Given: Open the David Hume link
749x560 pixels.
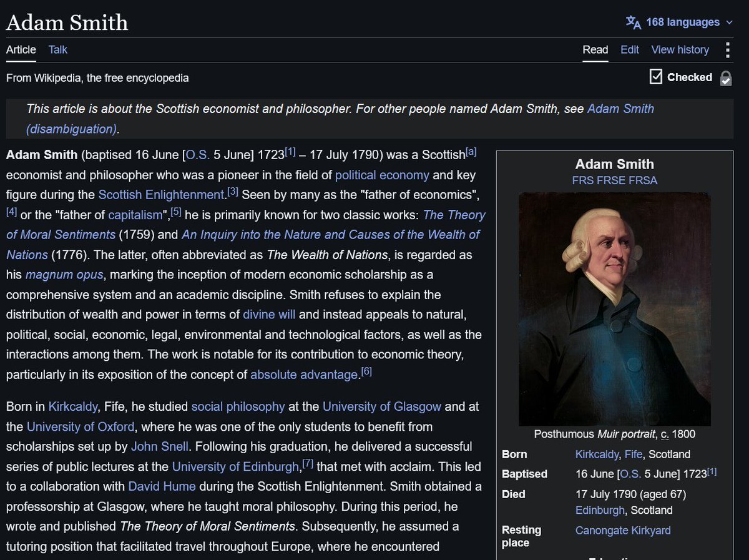Looking at the screenshot, I should (x=162, y=486).
